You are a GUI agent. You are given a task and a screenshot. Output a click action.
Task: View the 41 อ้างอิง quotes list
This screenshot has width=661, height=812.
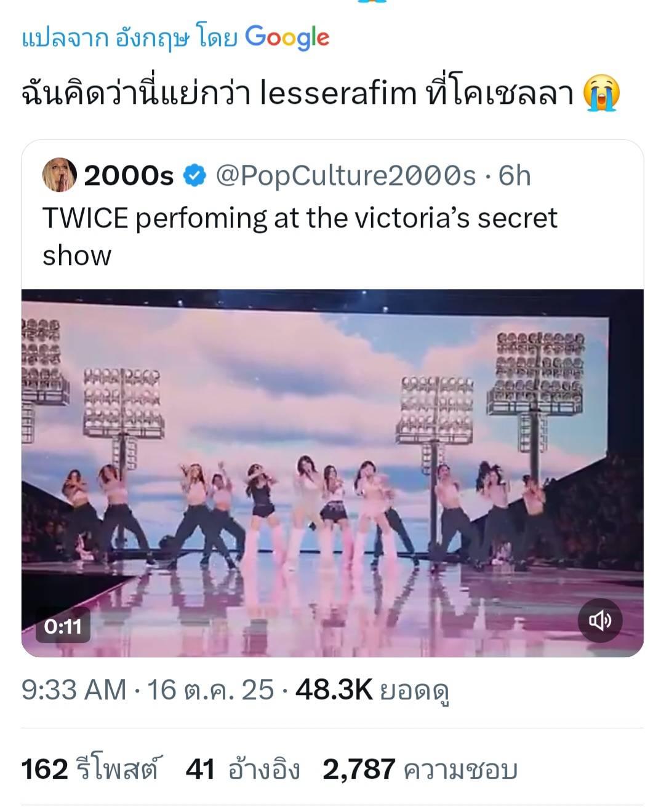(x=243, y=770)
